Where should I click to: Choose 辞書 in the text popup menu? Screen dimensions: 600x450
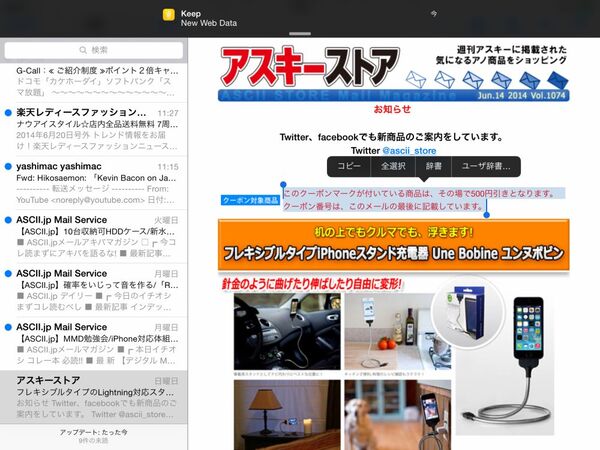tap(434, 166)
